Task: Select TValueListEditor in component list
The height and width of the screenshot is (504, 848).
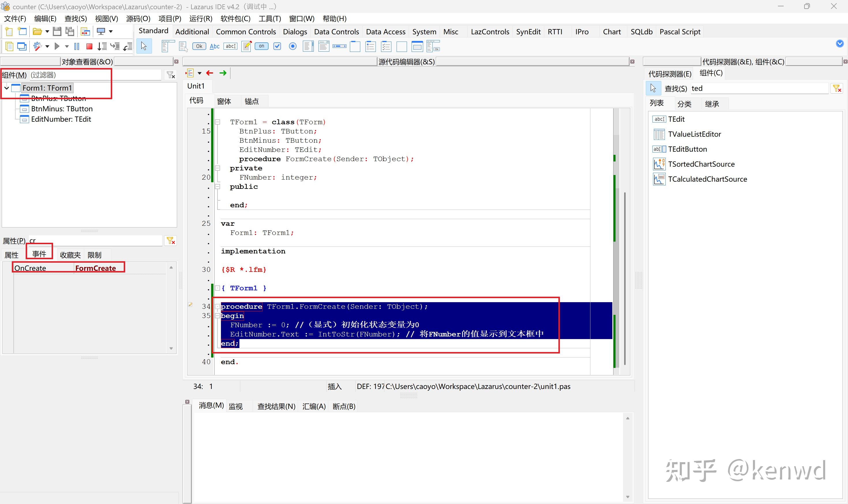Action: tap(694, 134)
